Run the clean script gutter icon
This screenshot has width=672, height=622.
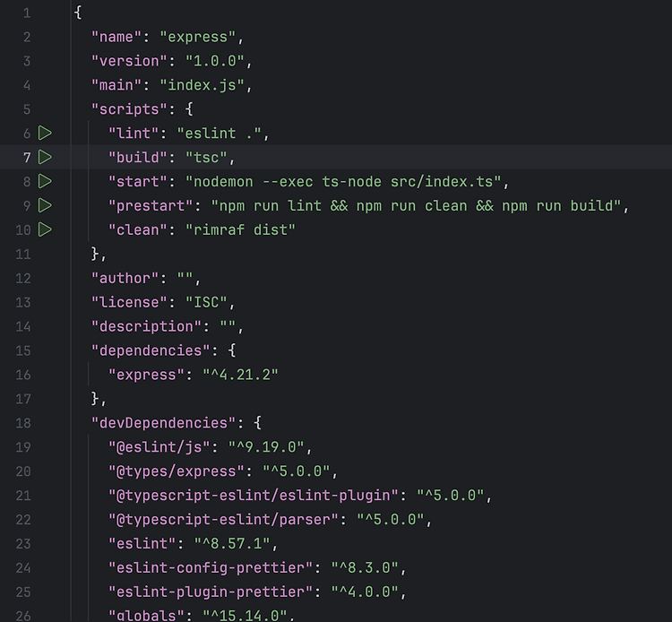coord(45,229)
